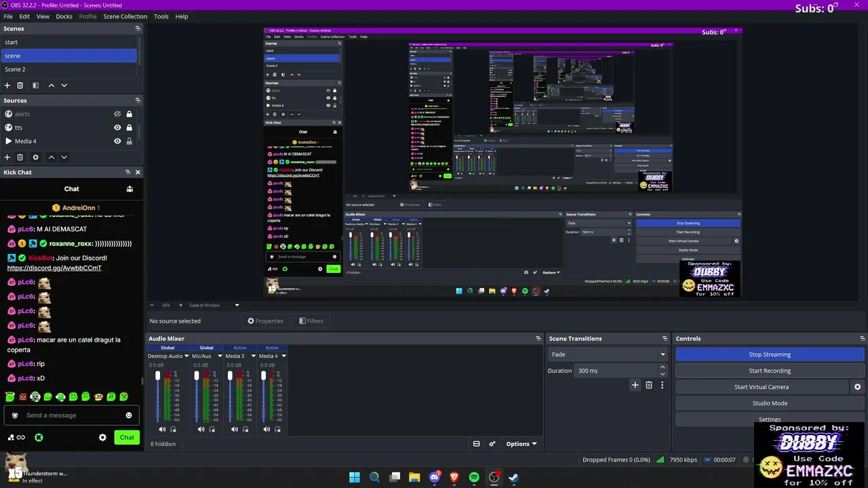868x488 pixels.
Task: Open the Docks menu
Action: click(64, 16)
